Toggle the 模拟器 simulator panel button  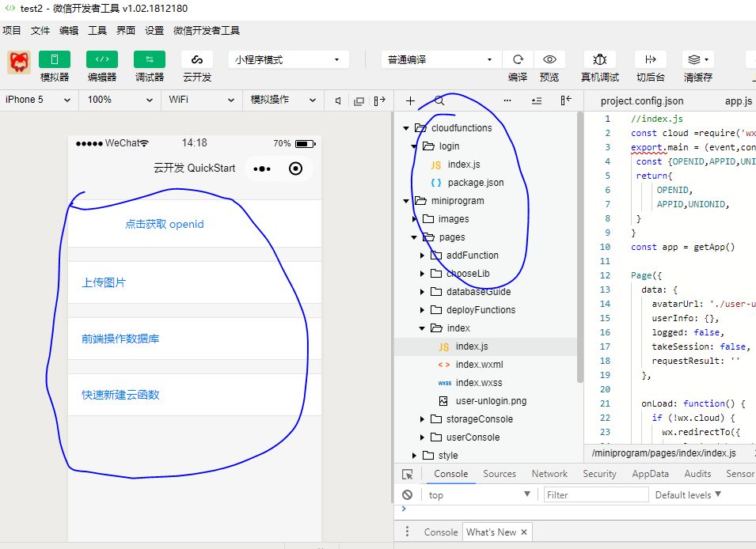click(x=55, y=59)
